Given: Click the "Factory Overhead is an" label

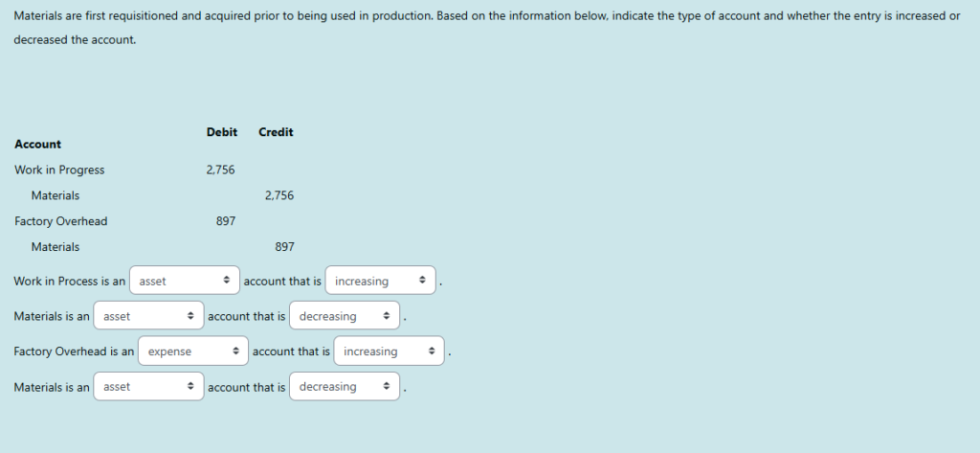Looking at the screenshot, I should pyautogui.click(x=74, y=351).
